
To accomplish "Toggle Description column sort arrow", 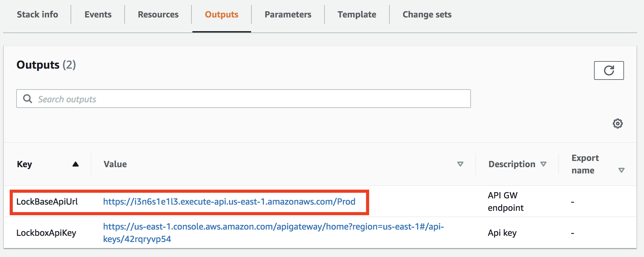I will 543,164.
